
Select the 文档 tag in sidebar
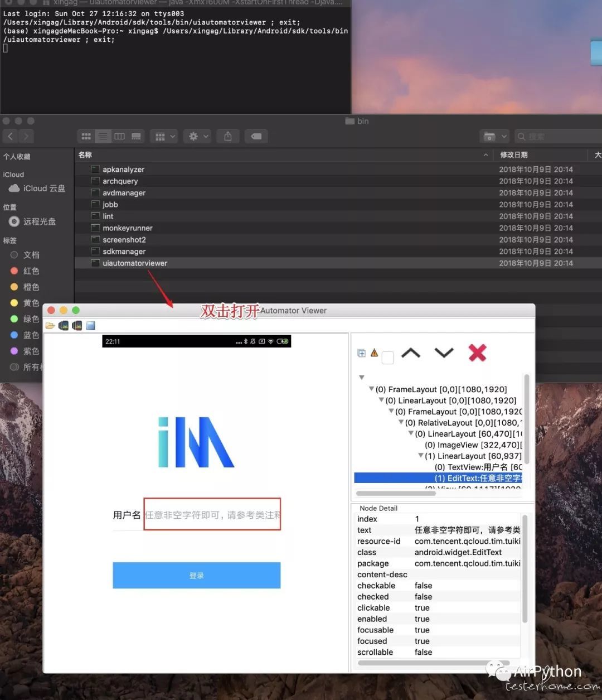[x=25, y=255]
